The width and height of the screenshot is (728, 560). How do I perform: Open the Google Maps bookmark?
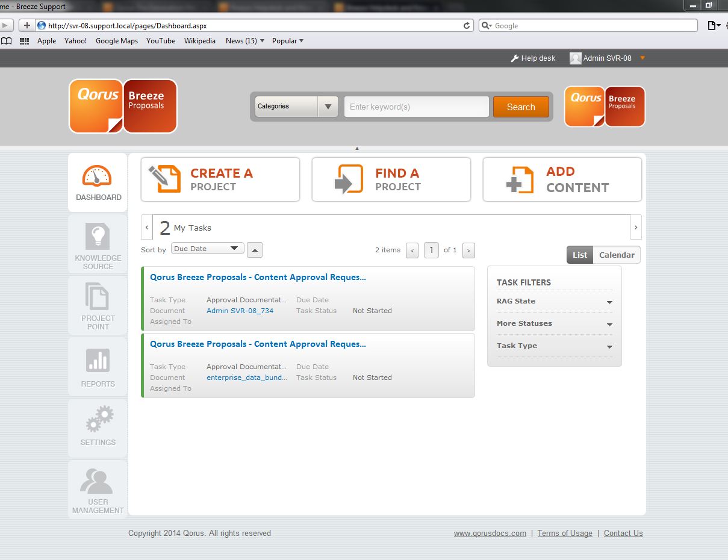tap(117, 41)
